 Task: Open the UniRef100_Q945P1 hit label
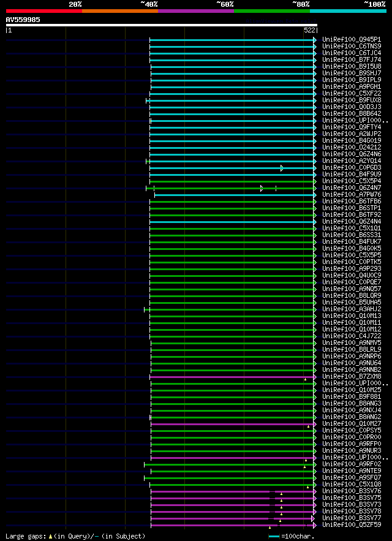pyautogui.click(x=352, y=40)
